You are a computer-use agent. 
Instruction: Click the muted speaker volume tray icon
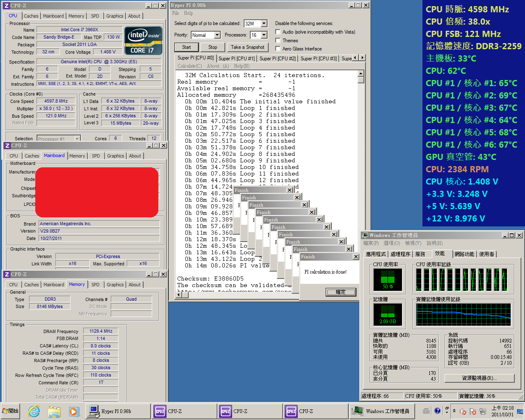click(x=463, y=411)
